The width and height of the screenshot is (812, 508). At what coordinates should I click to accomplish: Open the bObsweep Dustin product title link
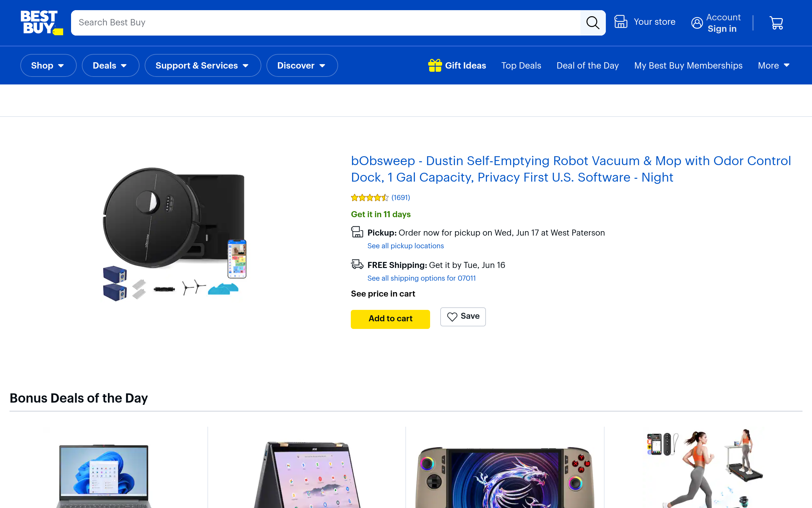click(571, 169)
